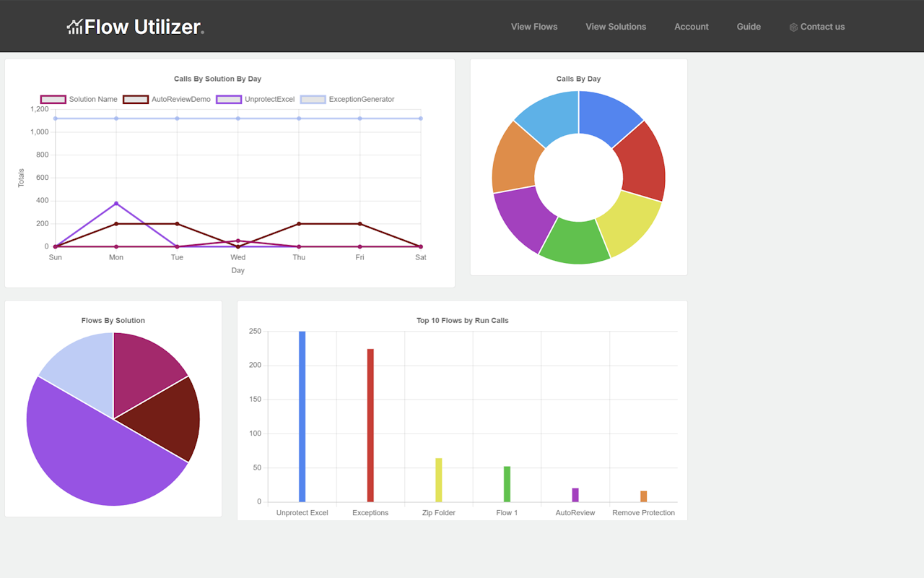This screenshot has width=924, height=578.
Task: Select the red Exceptions bar
Action: click(370, 425)
